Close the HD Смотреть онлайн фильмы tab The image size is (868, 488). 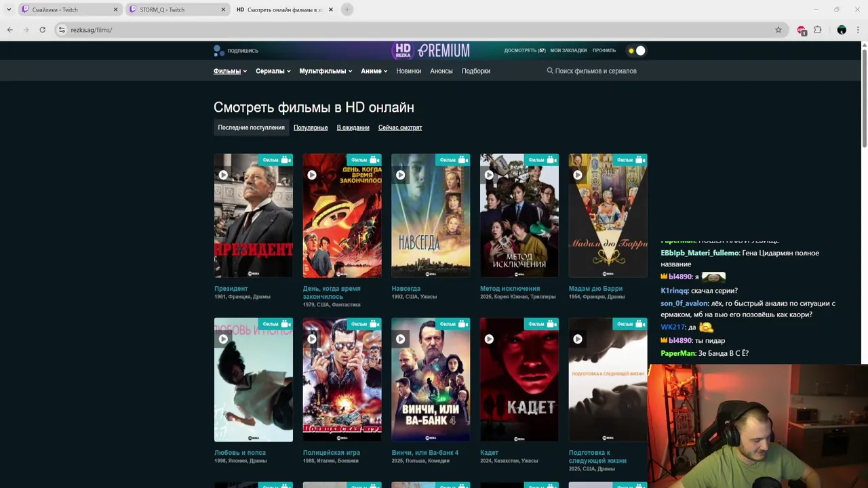331,9
